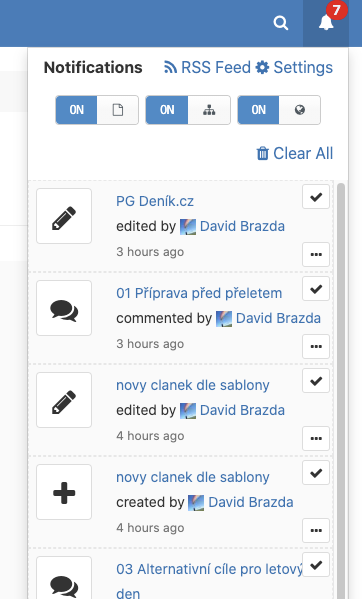Click pencil icon beside PG Deník.cz
362x599 pixels.
coord(64,216)
